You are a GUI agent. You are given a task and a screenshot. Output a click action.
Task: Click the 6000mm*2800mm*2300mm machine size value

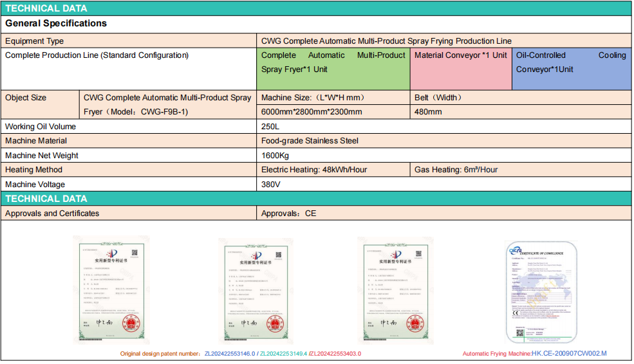click(x=312, y=112)
